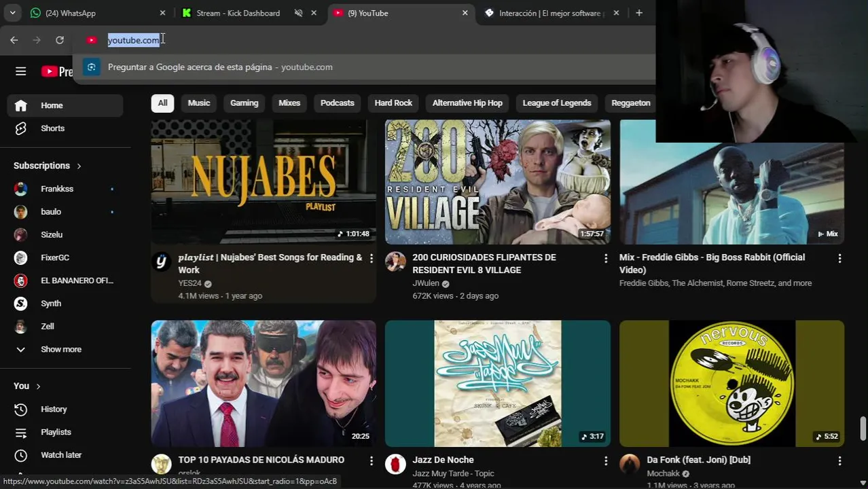Select the Alternative Hip Hop filter chip
Viewport: 868px width, 489px height.
467,103
